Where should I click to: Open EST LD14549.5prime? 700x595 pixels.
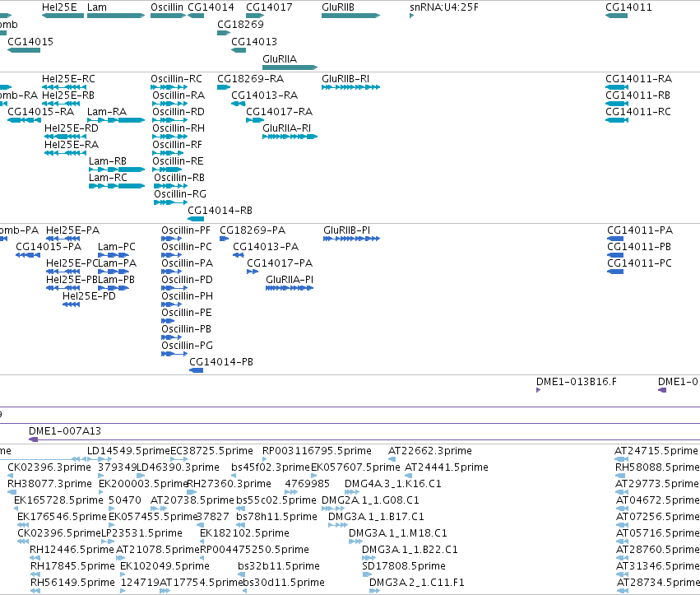pos(128,451)
